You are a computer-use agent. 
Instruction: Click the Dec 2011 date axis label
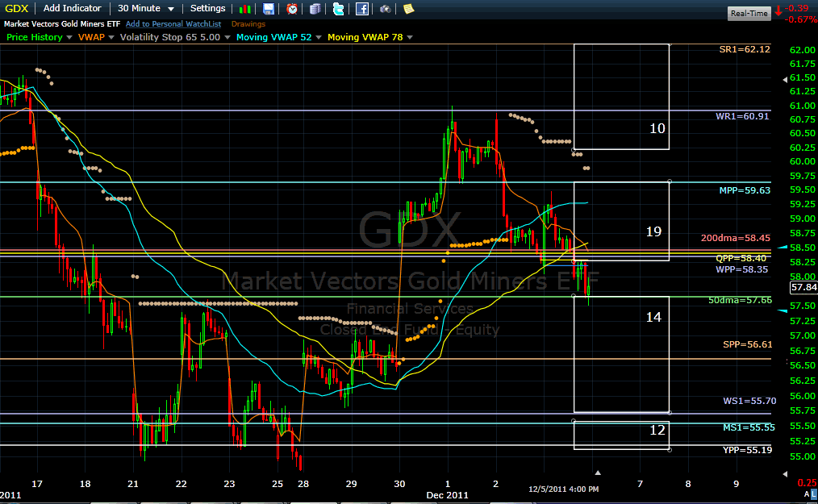coord(447,495)
